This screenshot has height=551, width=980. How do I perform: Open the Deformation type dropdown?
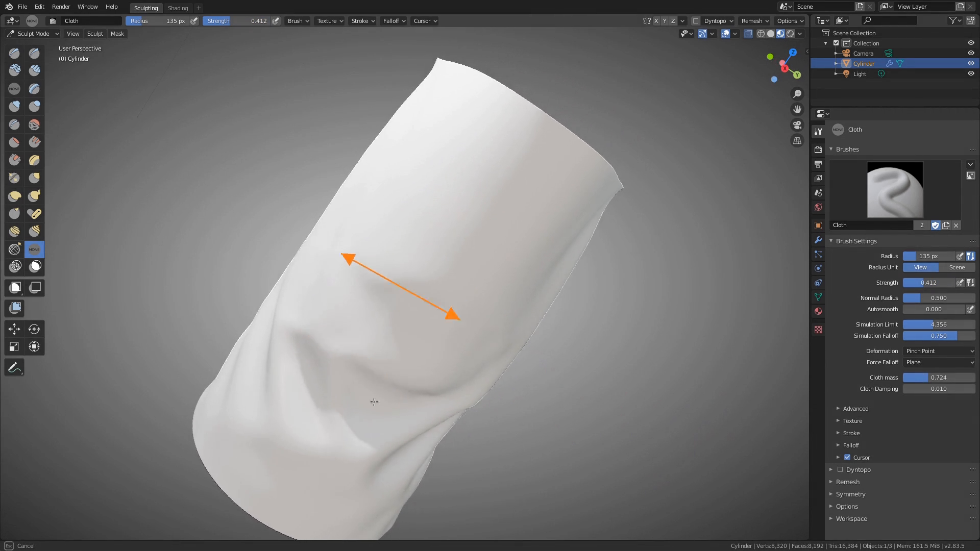(x=938, y=350)
